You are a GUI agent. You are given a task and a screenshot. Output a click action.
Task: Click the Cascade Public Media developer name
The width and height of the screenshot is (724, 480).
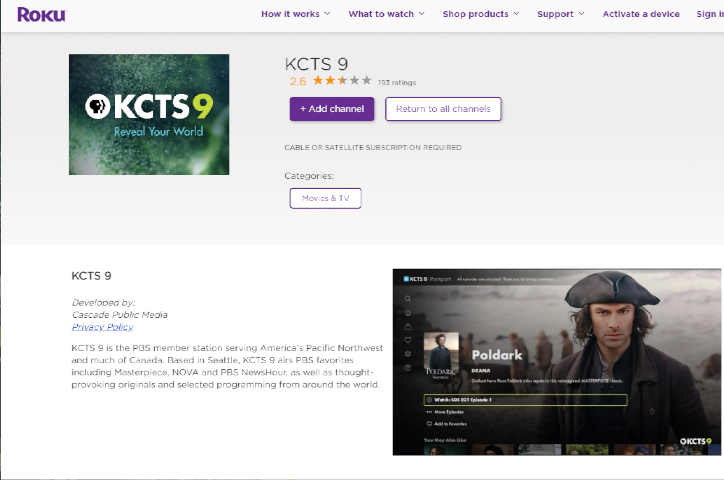(120, 315)
